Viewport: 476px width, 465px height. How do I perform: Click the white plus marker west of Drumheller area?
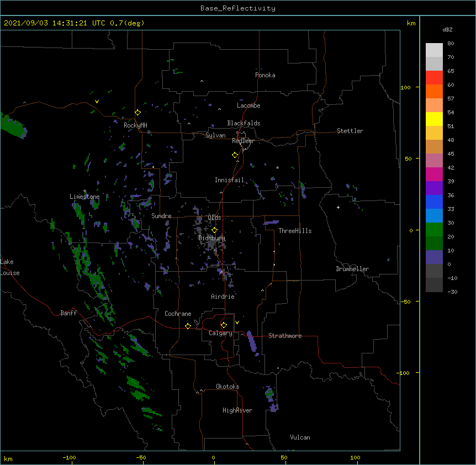tap(338, 207)
